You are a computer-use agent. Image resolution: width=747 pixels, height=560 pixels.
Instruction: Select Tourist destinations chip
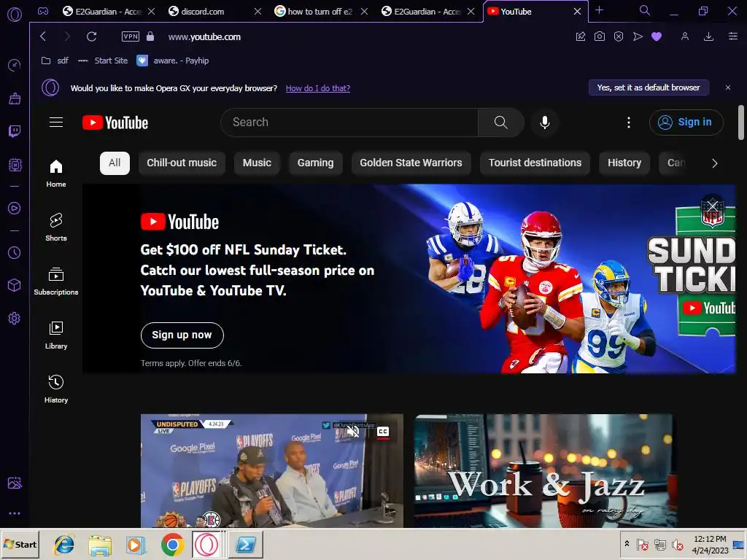[535, 163]
